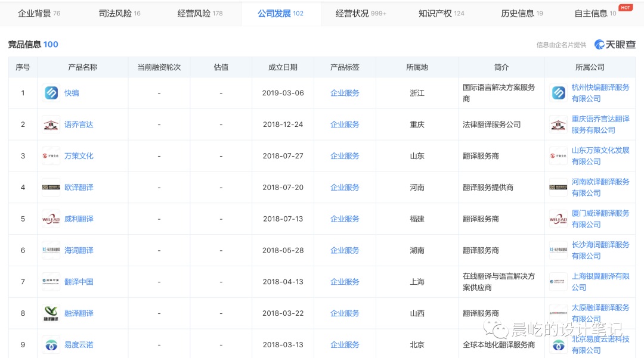Click the 融译翻译 green logo icon
Image resolution: width=644 pixels, height=358 pixels.
[x=51, y=313]
